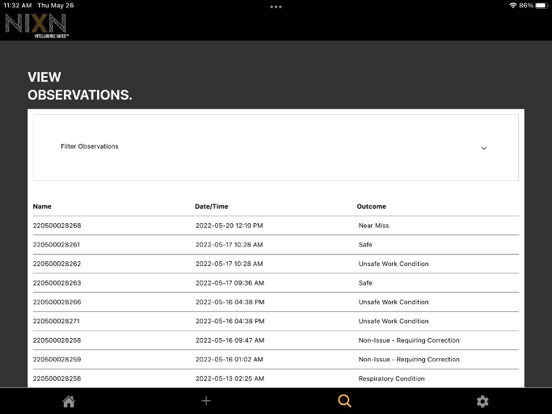Select the Respiratory Condition outcome
The image size is (552, 414).
(x=391, y=378)
